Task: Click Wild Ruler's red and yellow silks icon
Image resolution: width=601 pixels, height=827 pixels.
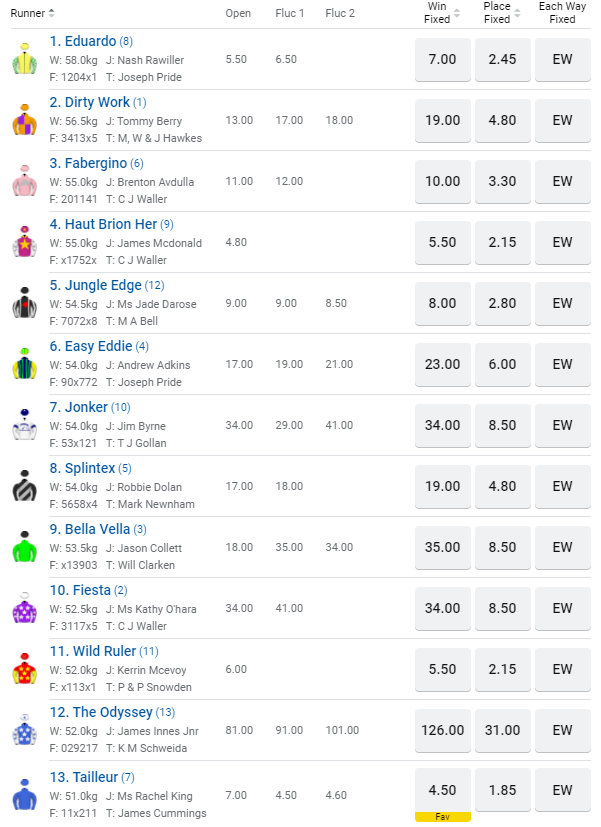Action: 24,670
